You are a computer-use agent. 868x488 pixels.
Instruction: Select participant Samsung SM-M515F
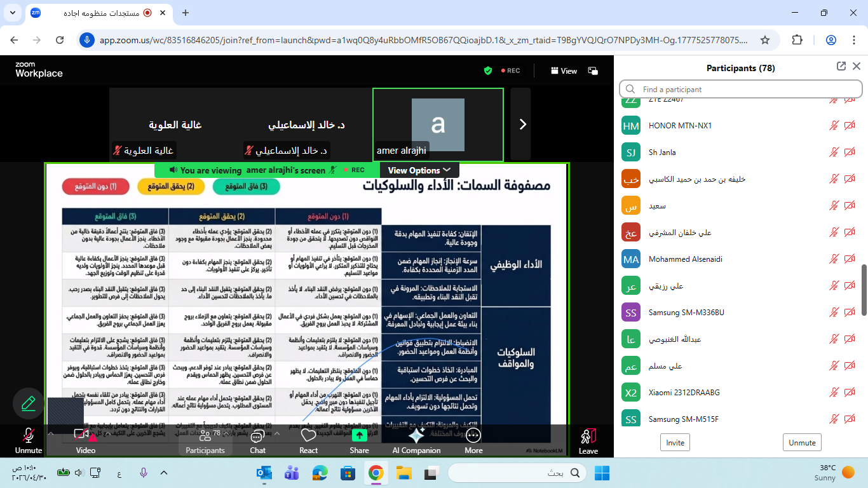(x=740, y=419)
